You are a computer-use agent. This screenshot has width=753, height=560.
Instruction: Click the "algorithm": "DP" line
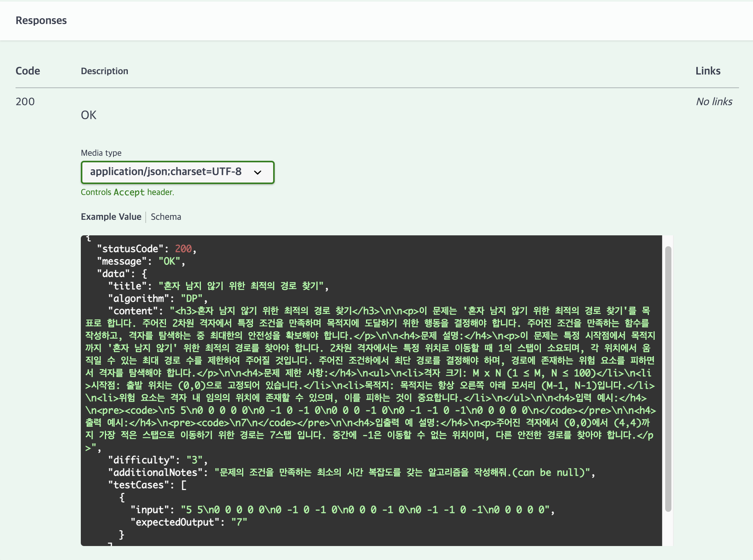coord(157,299)
